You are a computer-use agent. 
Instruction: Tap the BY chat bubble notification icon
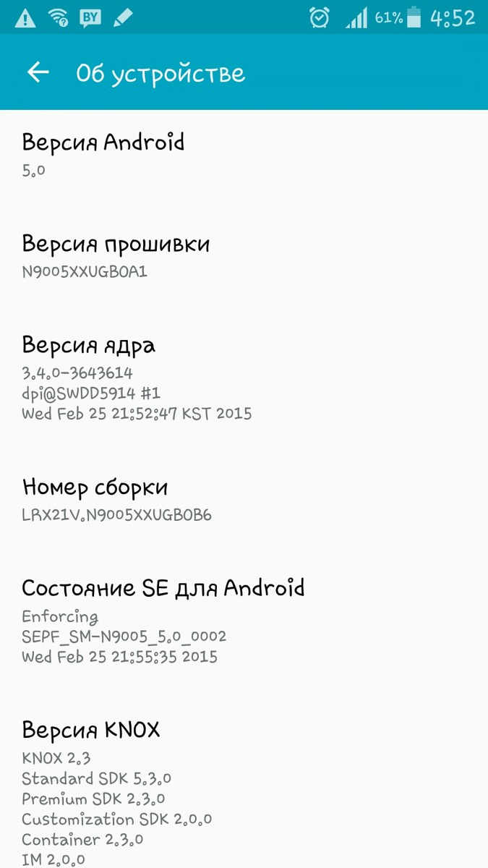(90, 17)
